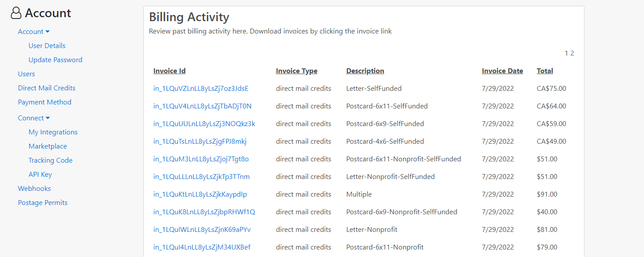Open Webhooks in sidebar

tap(34, 189)
